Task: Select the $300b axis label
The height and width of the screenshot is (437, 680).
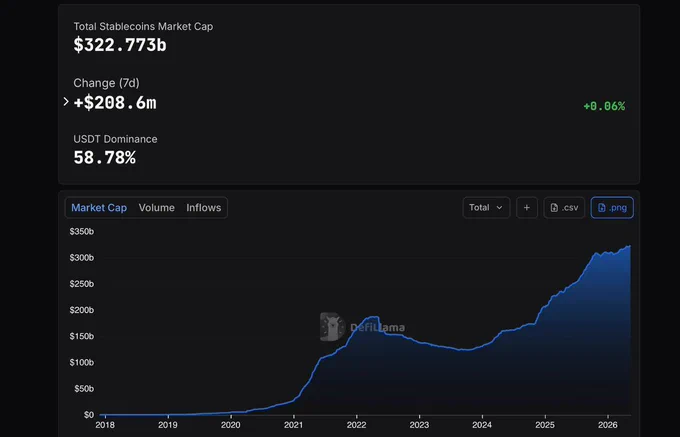Action: (x=82, y=258)
